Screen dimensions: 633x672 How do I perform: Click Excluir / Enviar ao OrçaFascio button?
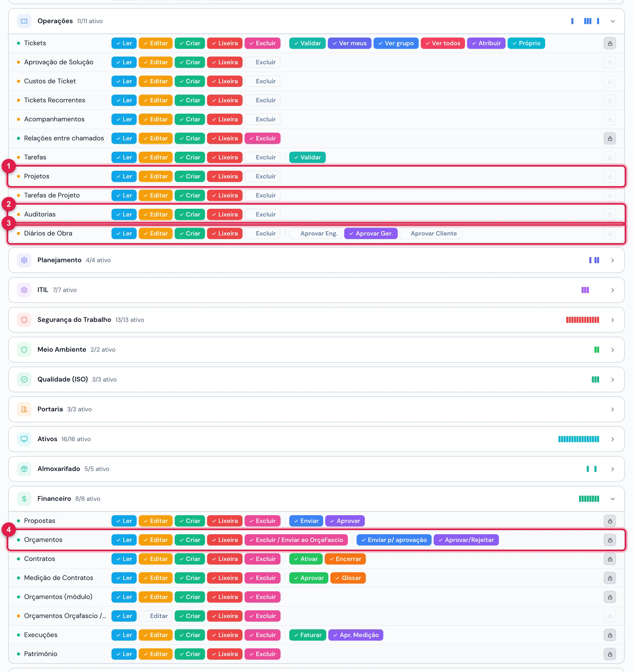(x=296, y=540)
